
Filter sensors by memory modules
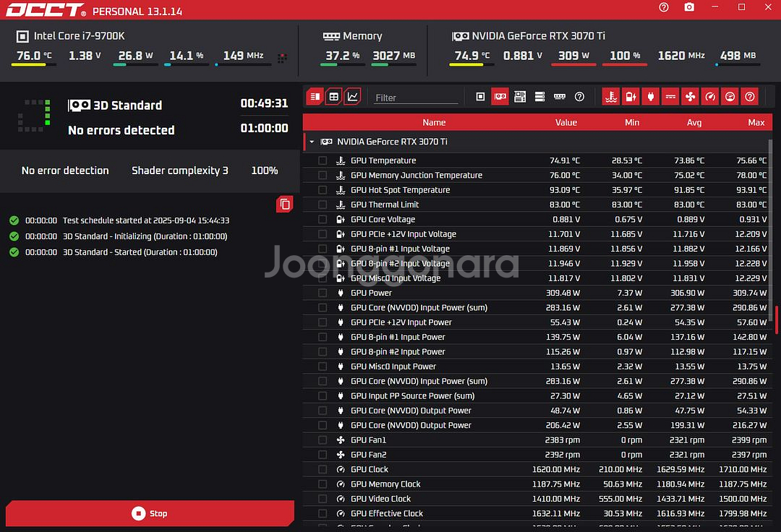point(560,97)
